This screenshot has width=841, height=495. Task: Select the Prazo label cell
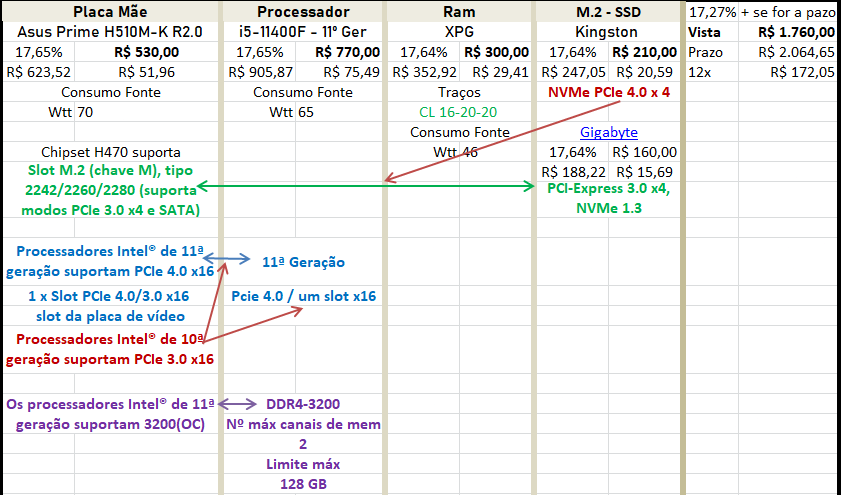pyautogui.click(x=712, y=52)
